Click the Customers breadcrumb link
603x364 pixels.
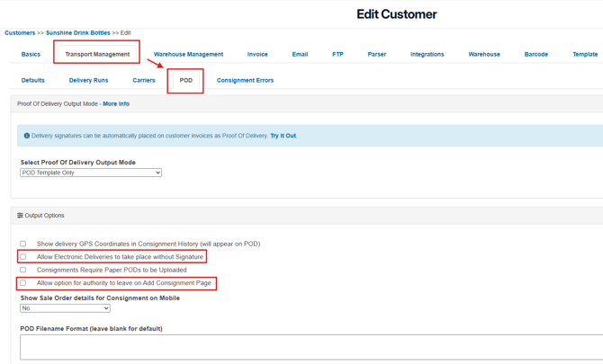point(20,32)
